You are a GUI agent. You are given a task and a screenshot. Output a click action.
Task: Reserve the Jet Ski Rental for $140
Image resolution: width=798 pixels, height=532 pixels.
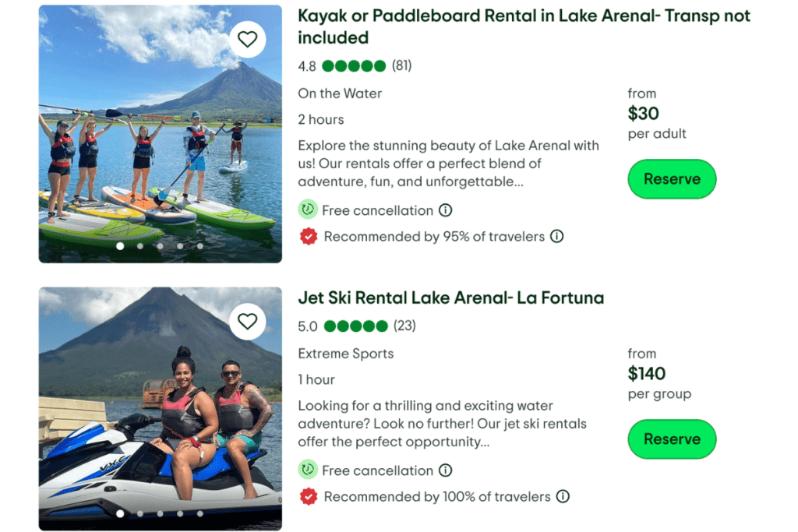tap(672, 439)
